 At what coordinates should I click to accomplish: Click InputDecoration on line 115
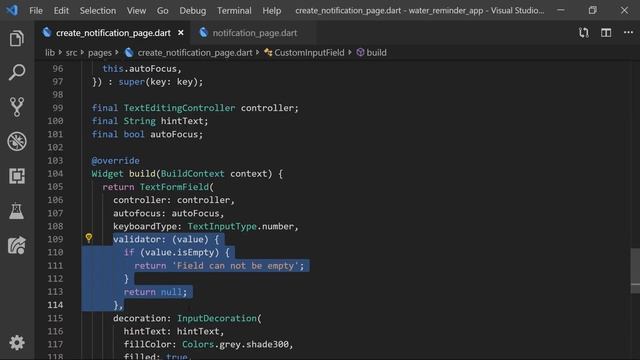[x=217, y=318]
